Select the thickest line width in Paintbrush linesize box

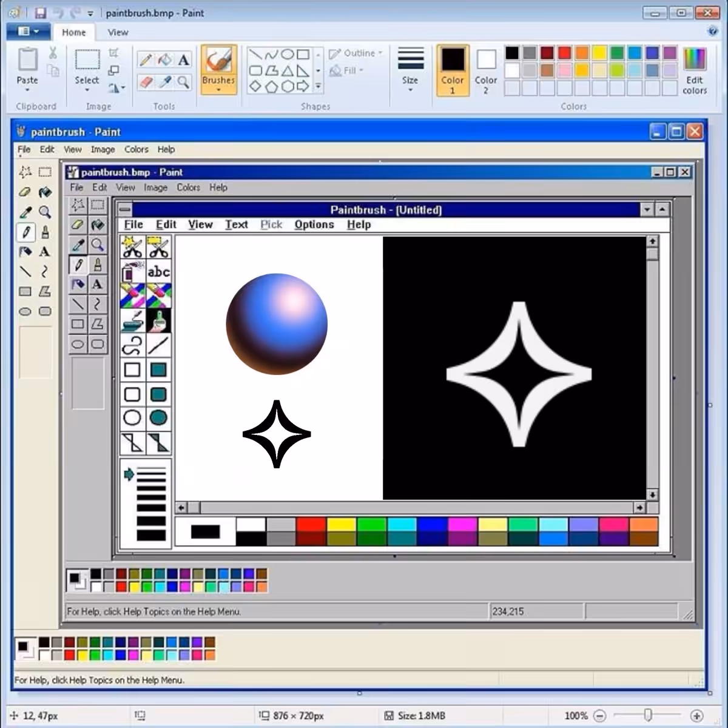click(151, 535)
